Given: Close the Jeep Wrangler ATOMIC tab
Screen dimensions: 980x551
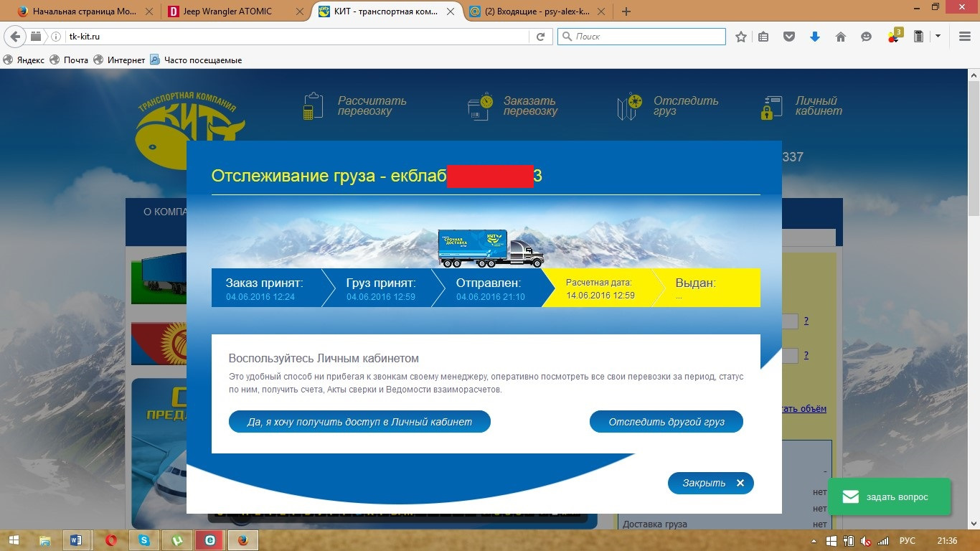Looking at the screenshot, I should (298, 11).
